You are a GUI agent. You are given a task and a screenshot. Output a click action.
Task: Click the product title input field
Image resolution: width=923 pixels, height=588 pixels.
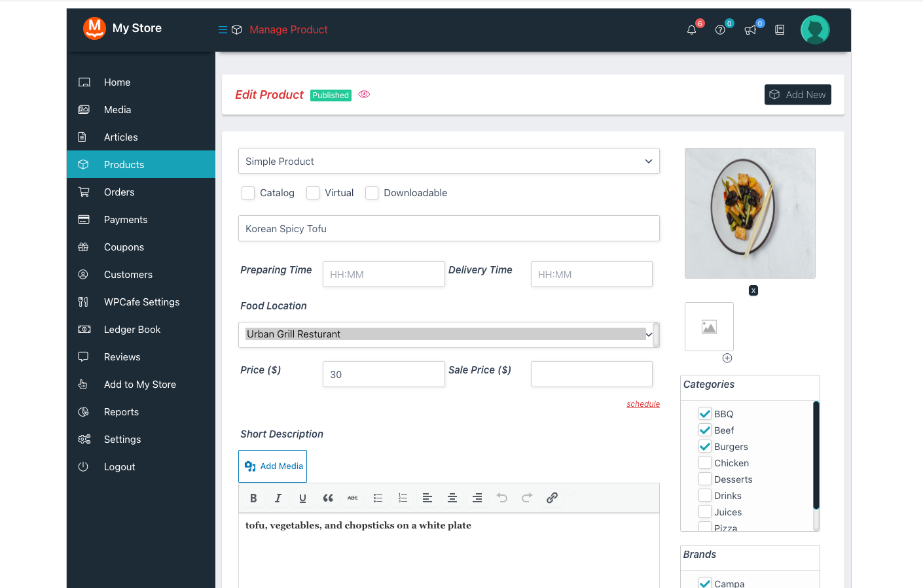[449, 228]
